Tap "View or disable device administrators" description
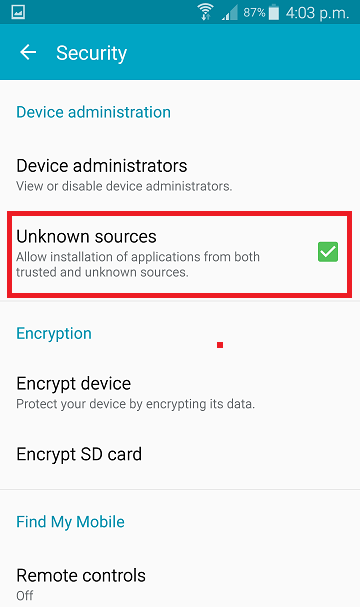Screen dimensions: 360x607 pos(124,187)
